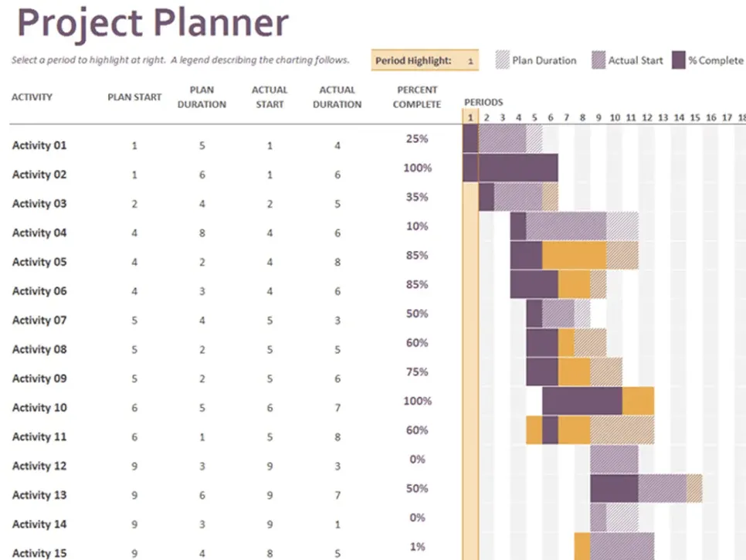The image size is (746, 560).
Task: Select Activity 11 actual duration cell showing 8
Action: tap(337, 436)
